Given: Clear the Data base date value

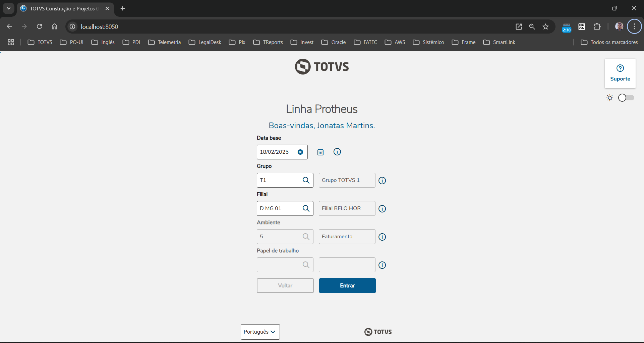Looking at the screenshot, I should (300, 152).
